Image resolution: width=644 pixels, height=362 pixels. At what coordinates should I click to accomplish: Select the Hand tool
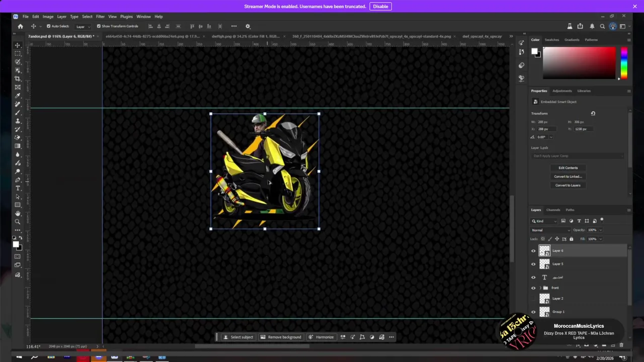point(18,213)
